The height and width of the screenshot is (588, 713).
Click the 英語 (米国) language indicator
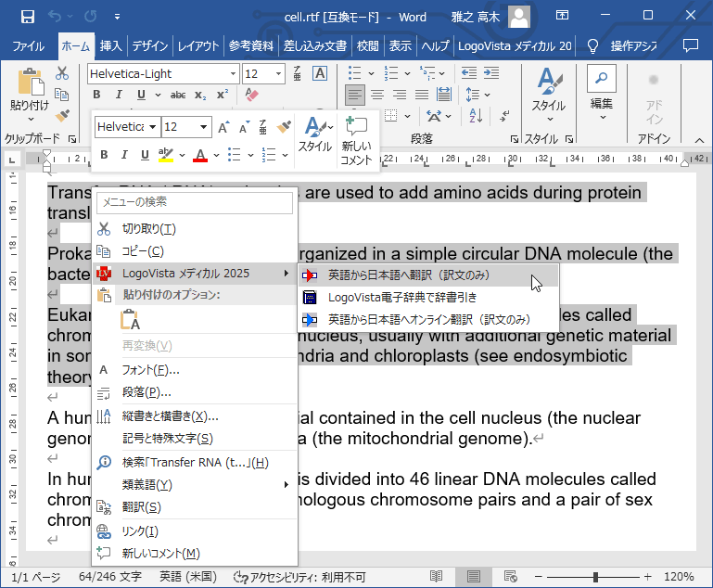(x=188, y=577)
